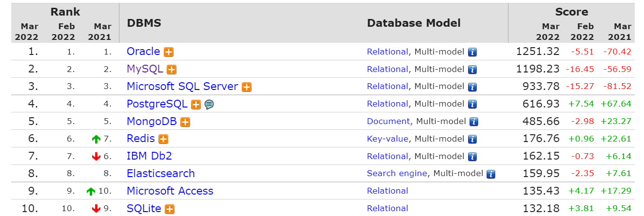Open the Microsoft Access link
644x216 pixels.
170,191
